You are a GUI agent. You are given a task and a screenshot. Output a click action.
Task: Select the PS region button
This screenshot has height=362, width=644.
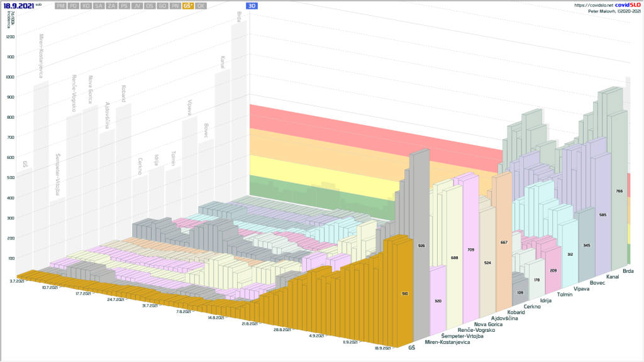[124, 6]
